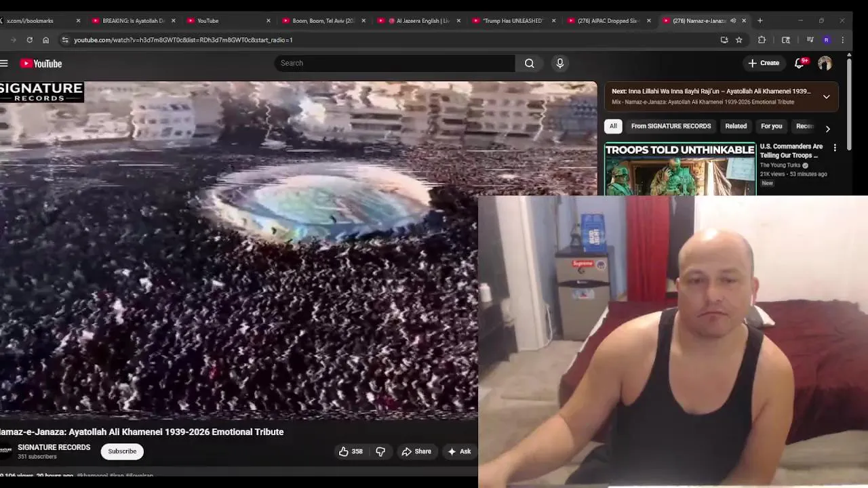Open options menu for Young Turks video
The height and width of the screenshot is (488, 868).
(835, 148)
